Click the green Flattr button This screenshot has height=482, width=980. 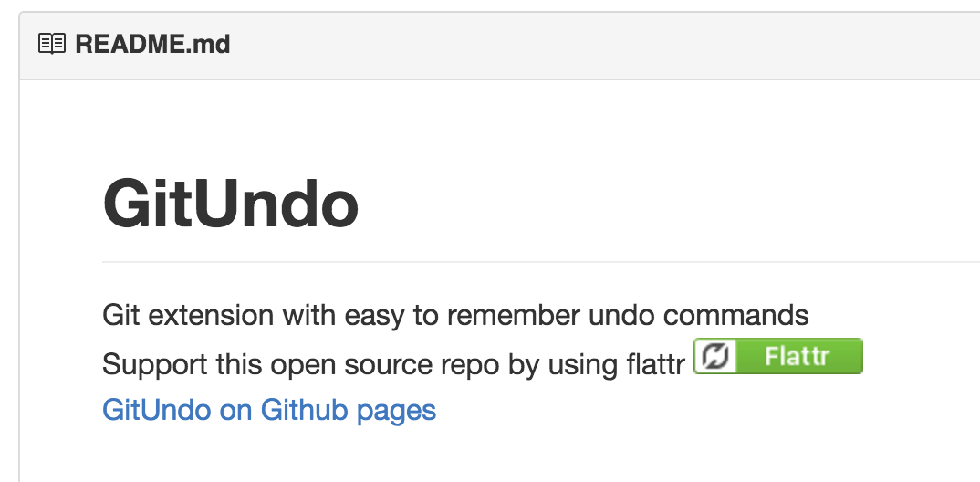pyautogui.click(x=778, y=356)
